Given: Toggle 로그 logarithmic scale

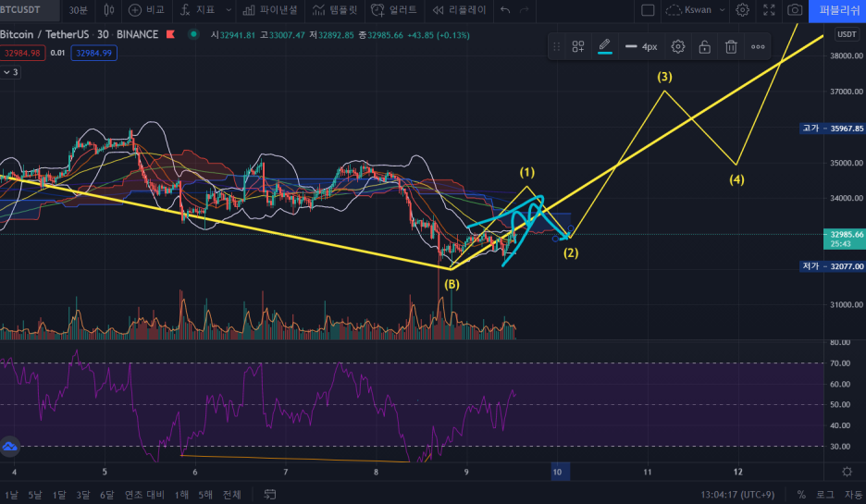Looking at the screenshot, I should click(x=824, y=495).
